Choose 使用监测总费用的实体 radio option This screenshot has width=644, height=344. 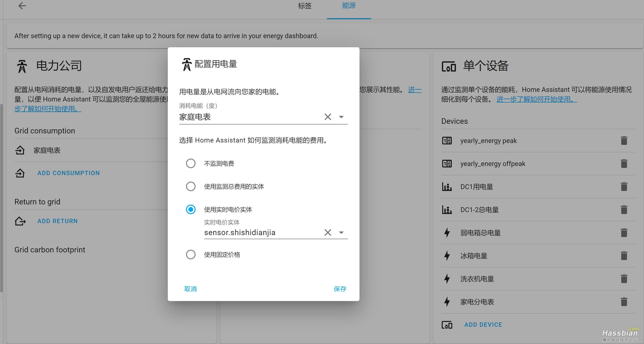(x=191, y=186)
